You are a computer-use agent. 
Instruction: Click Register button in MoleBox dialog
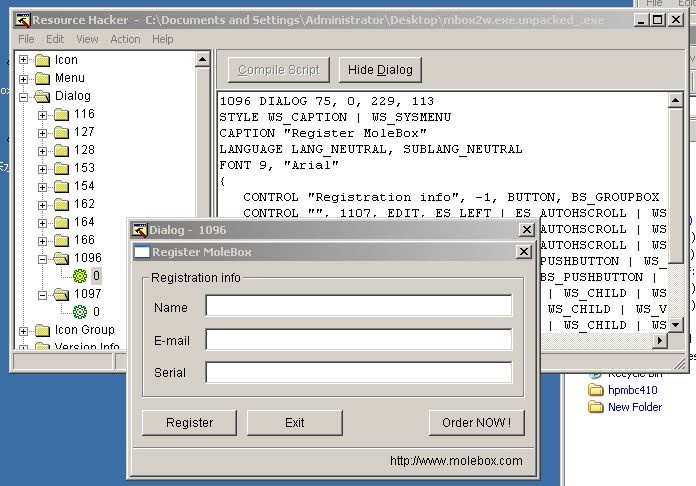(x=189, y=423)
